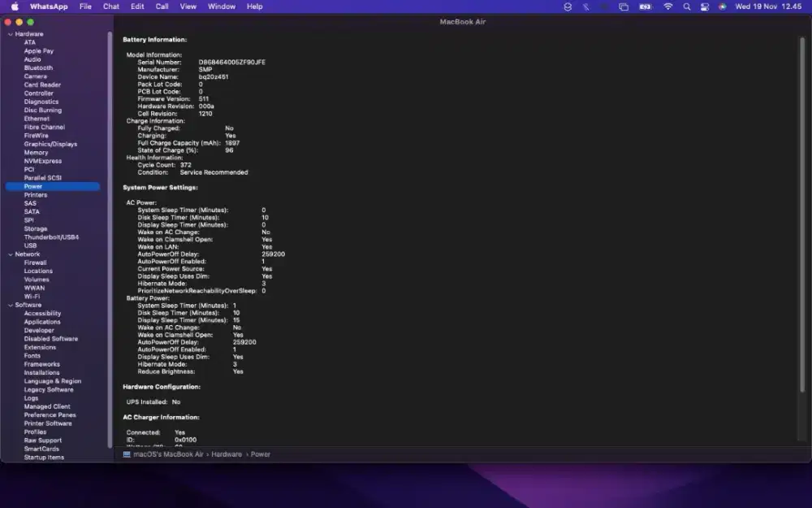Open Spotlight search magnifier
The image size is (812, 508).
coord(686,7)
